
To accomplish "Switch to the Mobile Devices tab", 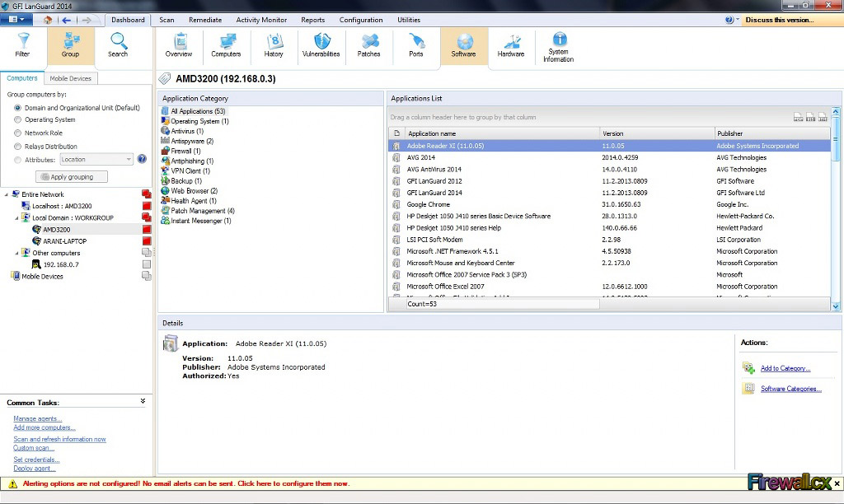I will pyautogui.click(x=71, y=78).
